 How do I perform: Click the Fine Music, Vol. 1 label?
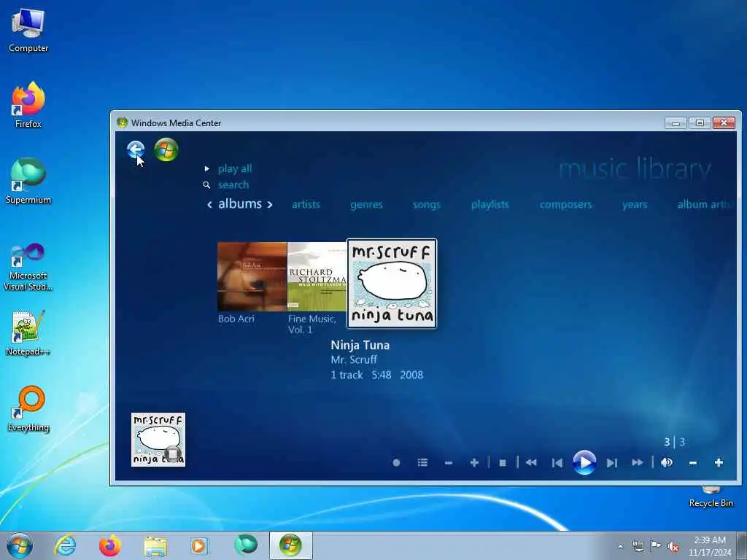312,324
